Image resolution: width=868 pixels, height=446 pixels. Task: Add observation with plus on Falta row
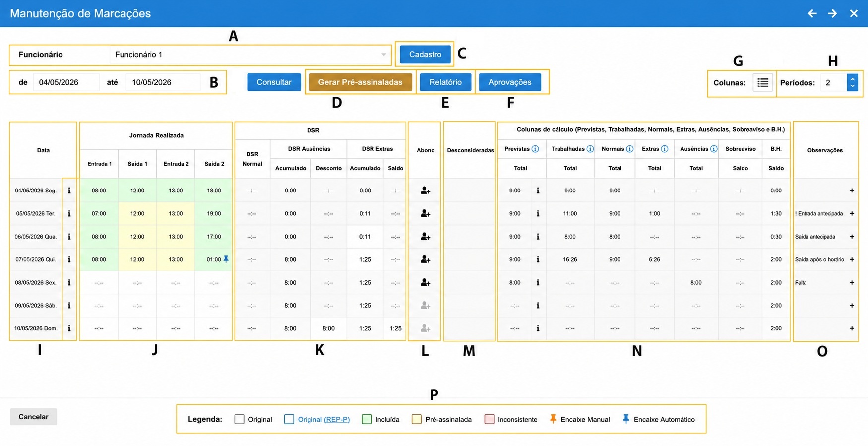point(852,282)
